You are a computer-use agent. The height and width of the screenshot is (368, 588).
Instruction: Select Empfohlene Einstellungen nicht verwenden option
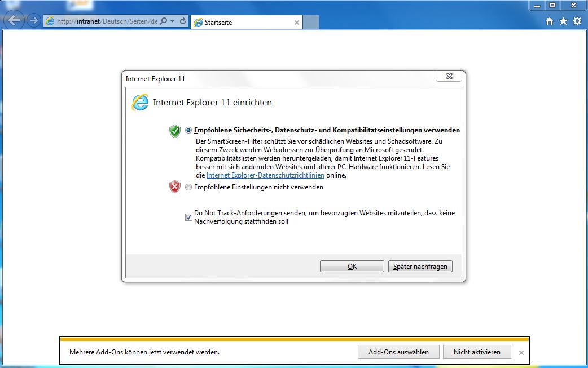[188, 187]
